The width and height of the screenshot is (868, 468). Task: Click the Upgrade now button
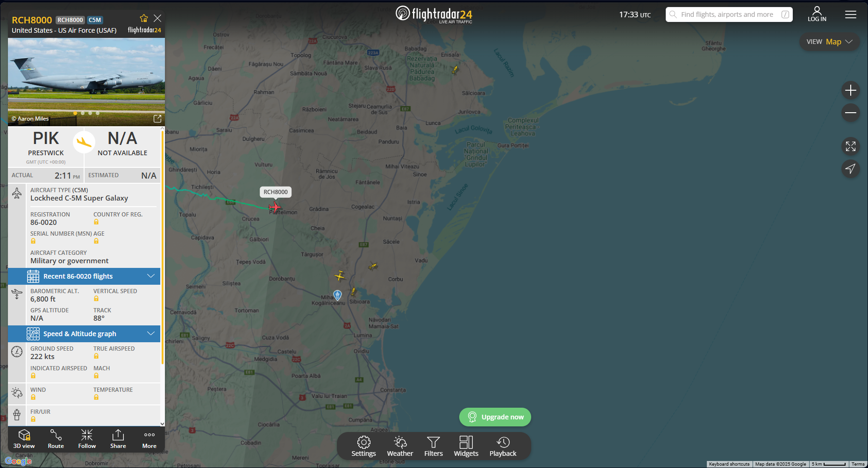[495, 417]
